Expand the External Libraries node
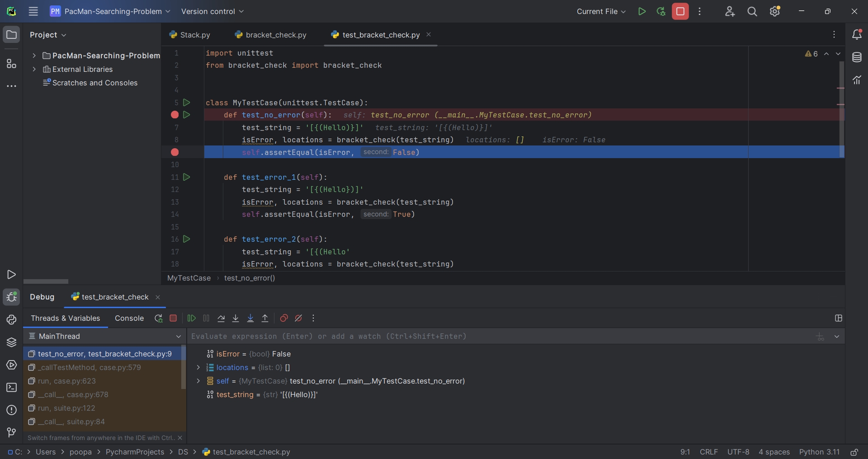The height and width of the screenshot is (459, 868). 34,69
